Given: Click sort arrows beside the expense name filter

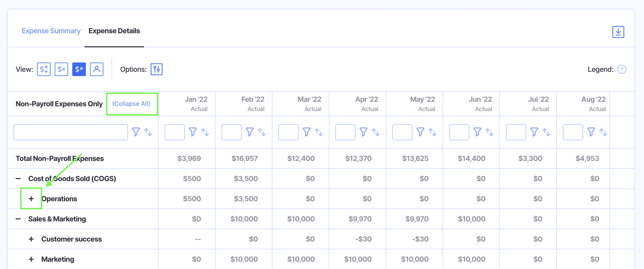Looking at the screenshot, I should (x=148, y=132).
